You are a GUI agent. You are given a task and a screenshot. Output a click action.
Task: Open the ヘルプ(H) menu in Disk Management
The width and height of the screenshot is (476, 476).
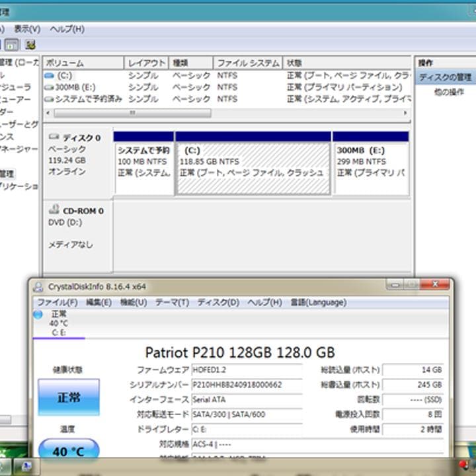point(67,29)
